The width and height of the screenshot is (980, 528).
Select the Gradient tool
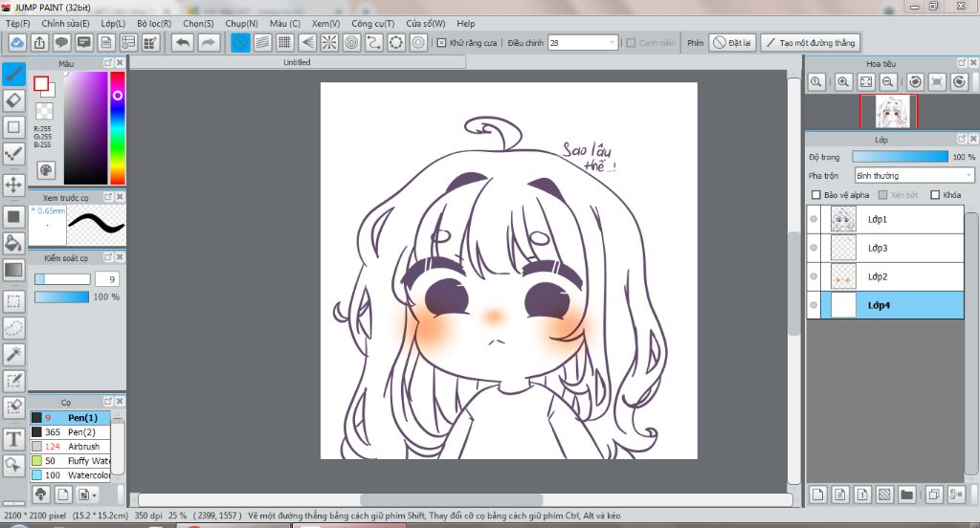[13, 270]
